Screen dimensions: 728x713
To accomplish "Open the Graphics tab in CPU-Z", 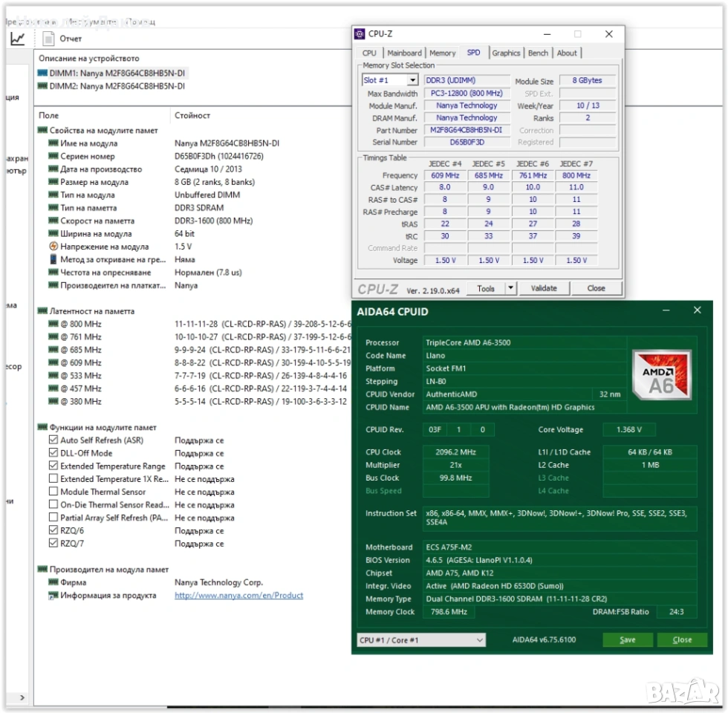I will [506, 53].
